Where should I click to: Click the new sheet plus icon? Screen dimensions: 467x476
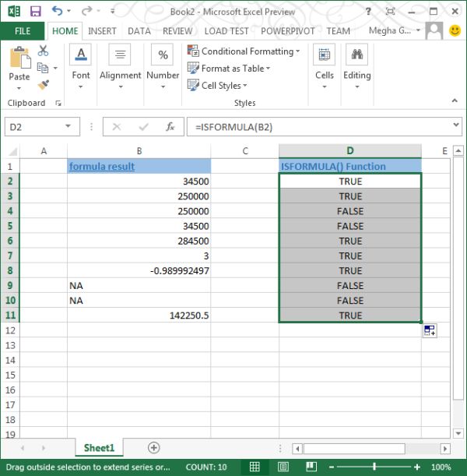pyautogui.click(x=154, y=447)
